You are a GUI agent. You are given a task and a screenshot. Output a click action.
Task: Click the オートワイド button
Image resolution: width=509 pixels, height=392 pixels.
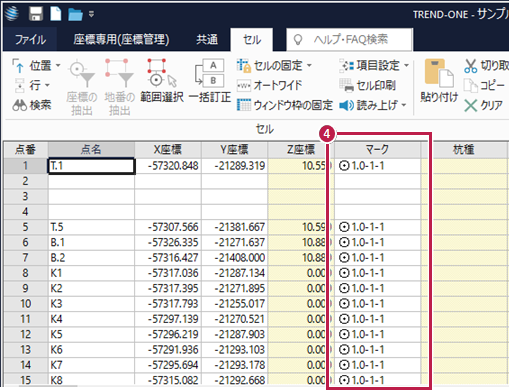269,85
